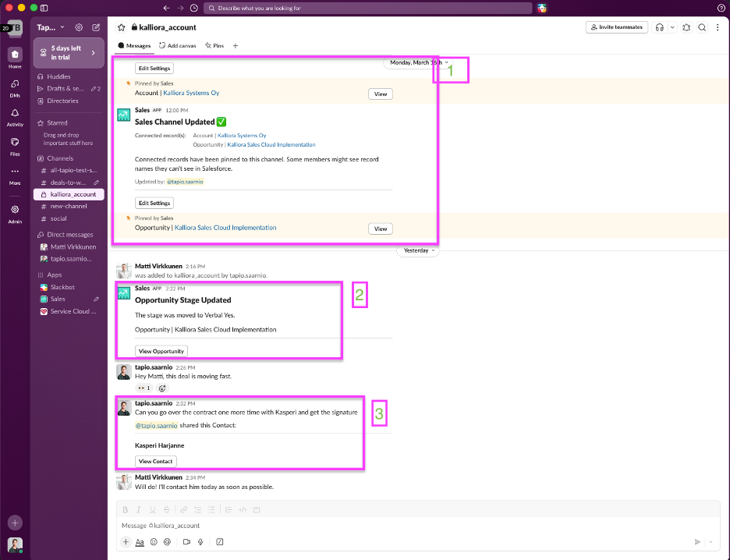Start a huddle with headphones icon

pos(659,27)
